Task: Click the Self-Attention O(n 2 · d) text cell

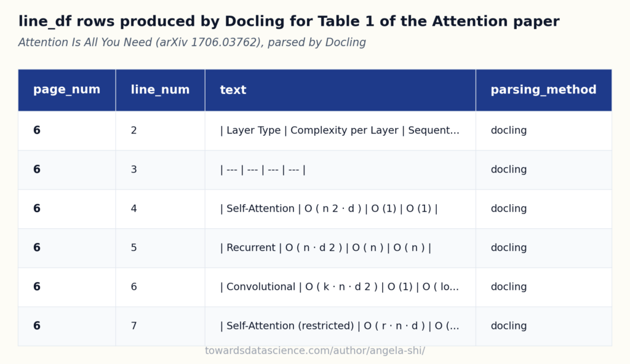Action: click(329, 208)
